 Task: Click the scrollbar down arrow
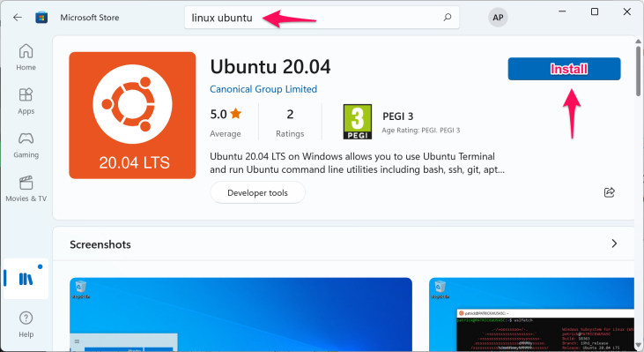pyautogui.click(x=638, y=346)
